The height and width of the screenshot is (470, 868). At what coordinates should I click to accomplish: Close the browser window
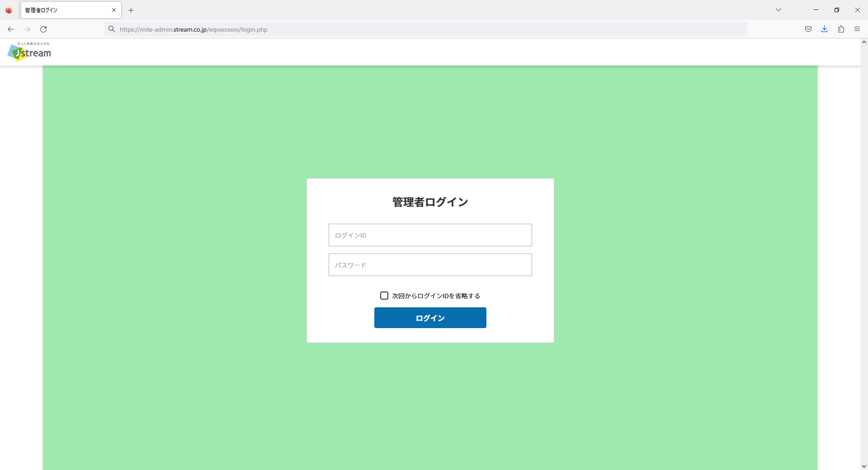(858, 10)
